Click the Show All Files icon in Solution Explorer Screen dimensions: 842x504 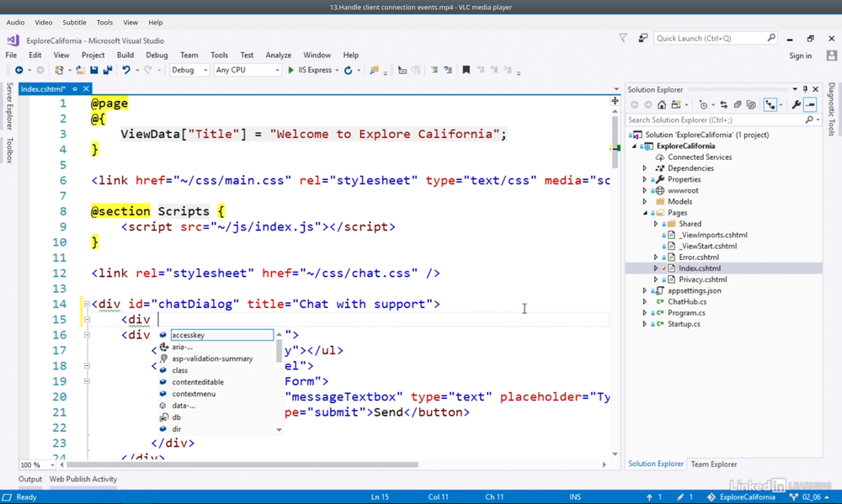(x=751, y=104)
